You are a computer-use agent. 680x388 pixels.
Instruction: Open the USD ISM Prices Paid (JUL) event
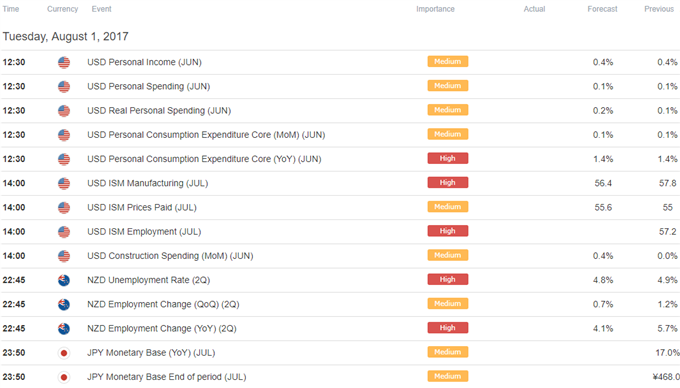pos(142,208)
